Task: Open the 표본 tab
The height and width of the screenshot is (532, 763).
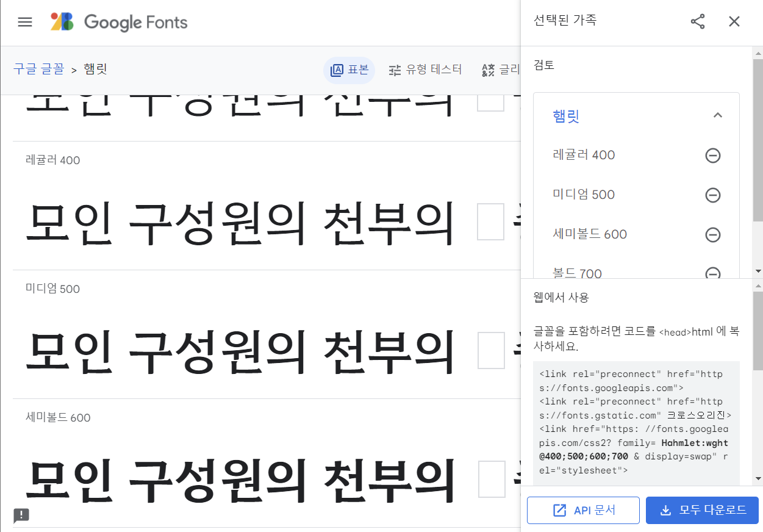Action: [349, 70]
